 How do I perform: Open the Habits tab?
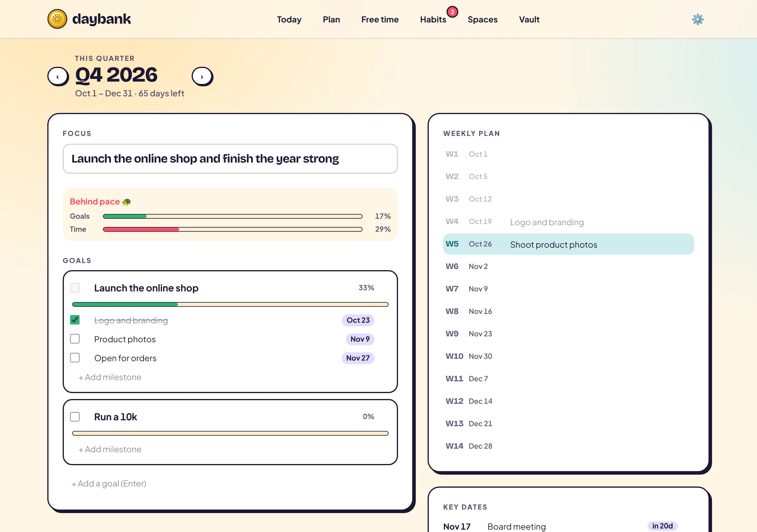pos(433,20)
